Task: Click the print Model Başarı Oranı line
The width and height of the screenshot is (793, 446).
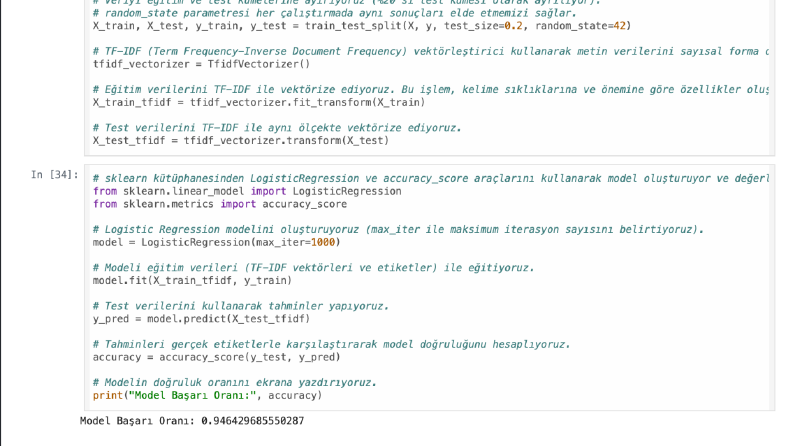Action: pos(207,395)
